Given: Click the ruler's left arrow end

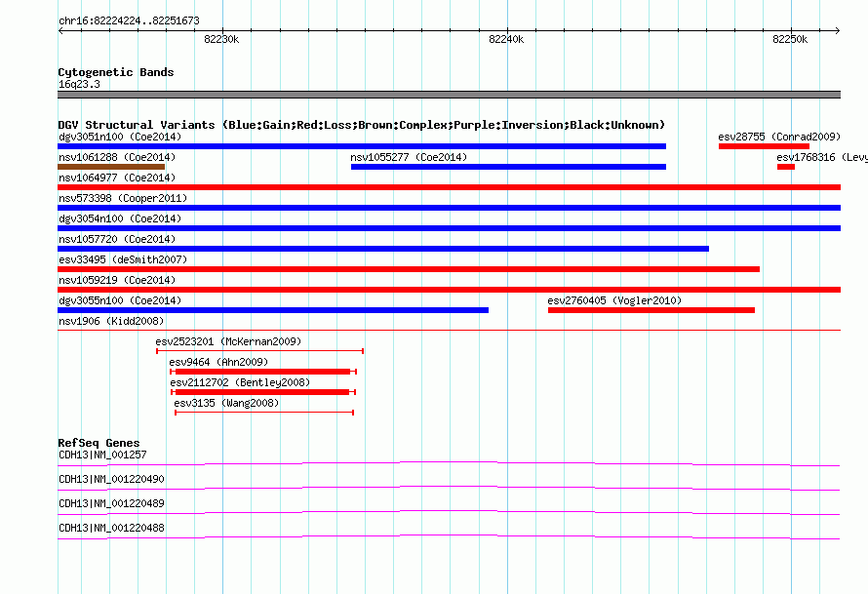Looking at the screenshot, I should click(60, 31).
